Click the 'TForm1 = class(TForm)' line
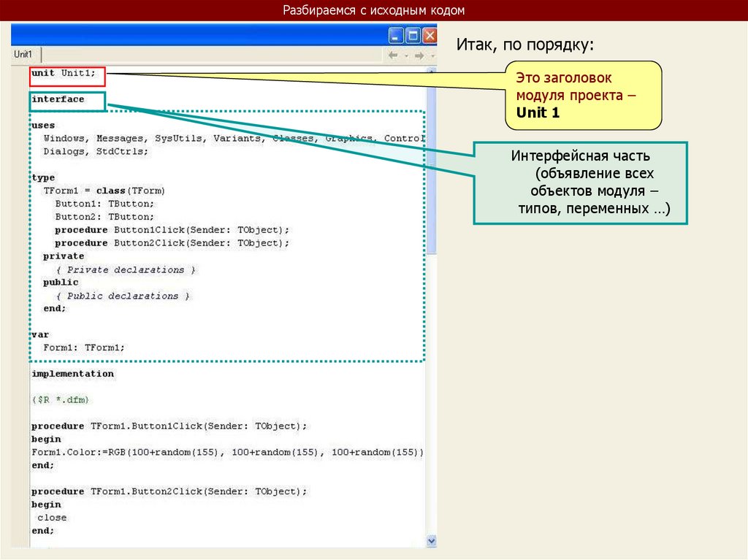This screenshot has width=748, height=560. click(104, 191)
